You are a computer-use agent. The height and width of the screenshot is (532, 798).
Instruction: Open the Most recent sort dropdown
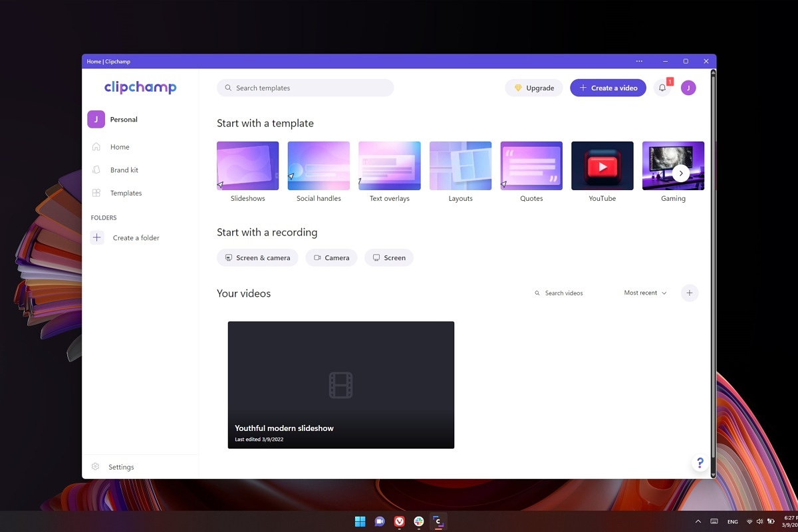tap(644, 293)
